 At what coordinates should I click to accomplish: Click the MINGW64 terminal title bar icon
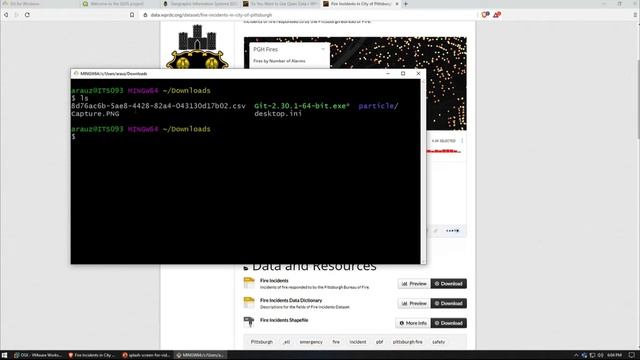point(76,73)
